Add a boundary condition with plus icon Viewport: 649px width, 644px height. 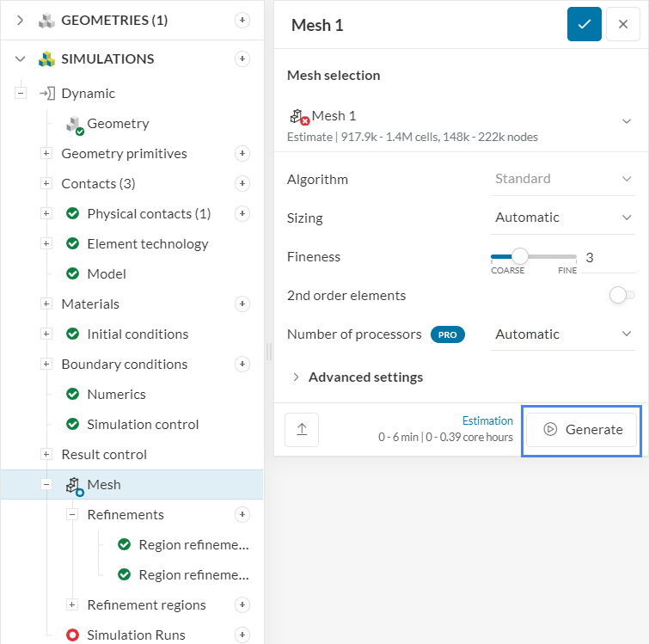[242, 364]
